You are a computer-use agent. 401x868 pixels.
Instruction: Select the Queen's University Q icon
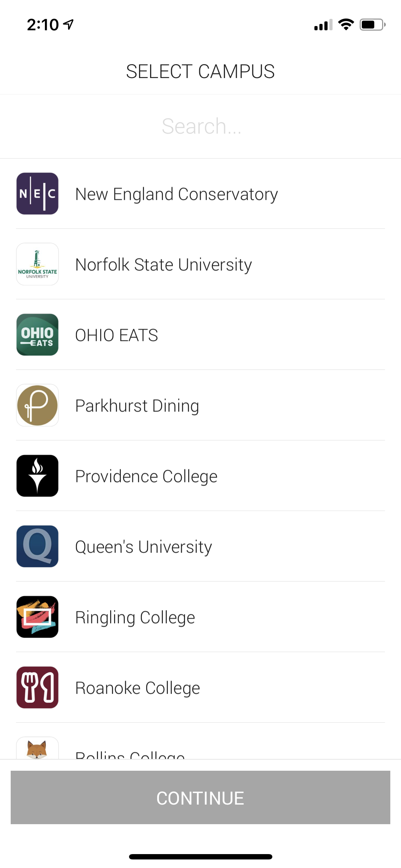pyautogui.click(x=37, y=546)
